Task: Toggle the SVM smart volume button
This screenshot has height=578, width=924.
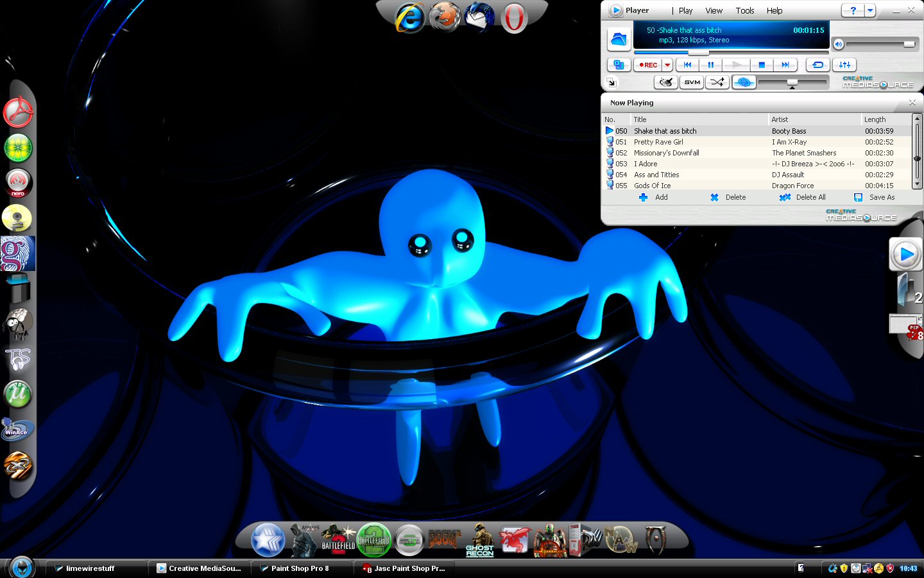Action: 692,82
